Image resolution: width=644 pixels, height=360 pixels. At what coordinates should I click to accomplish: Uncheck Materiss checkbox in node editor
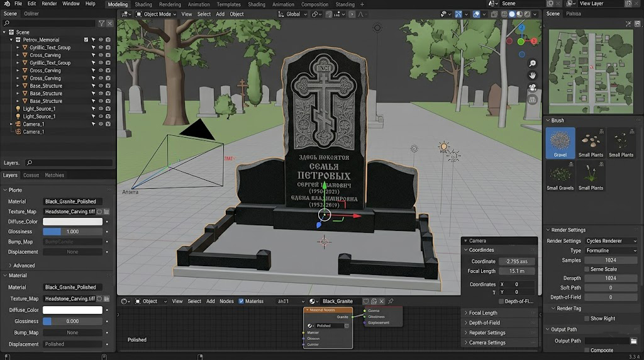[241, 301]
